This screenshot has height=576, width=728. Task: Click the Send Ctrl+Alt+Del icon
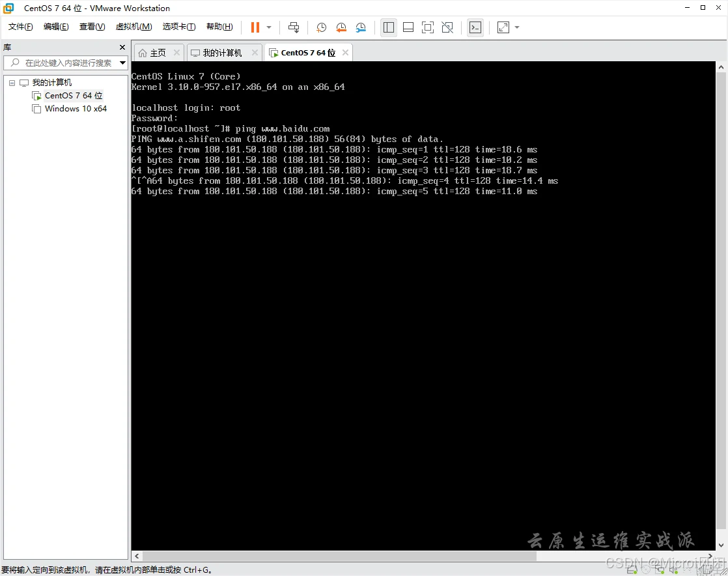pyautogui.click(x=294, y=27)
